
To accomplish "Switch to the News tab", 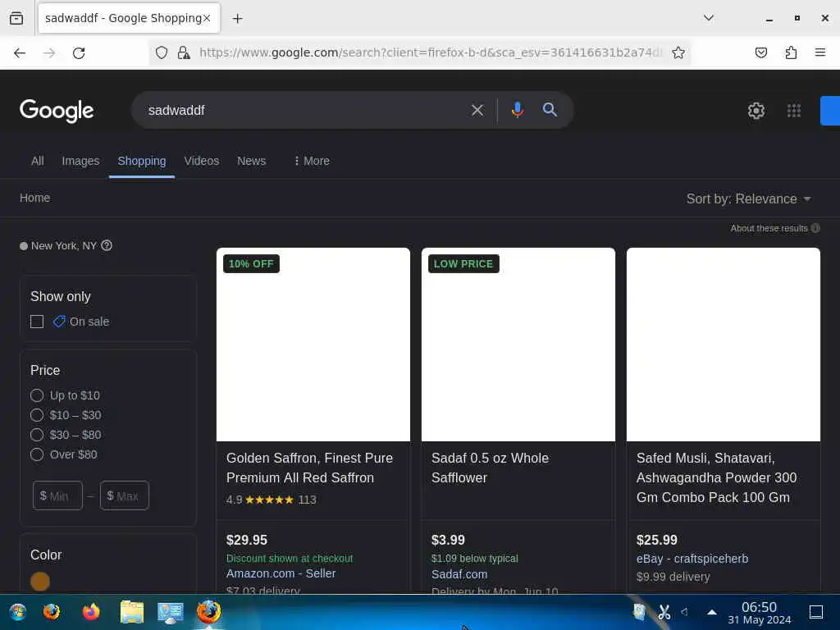I will click(x=251, y=161).
